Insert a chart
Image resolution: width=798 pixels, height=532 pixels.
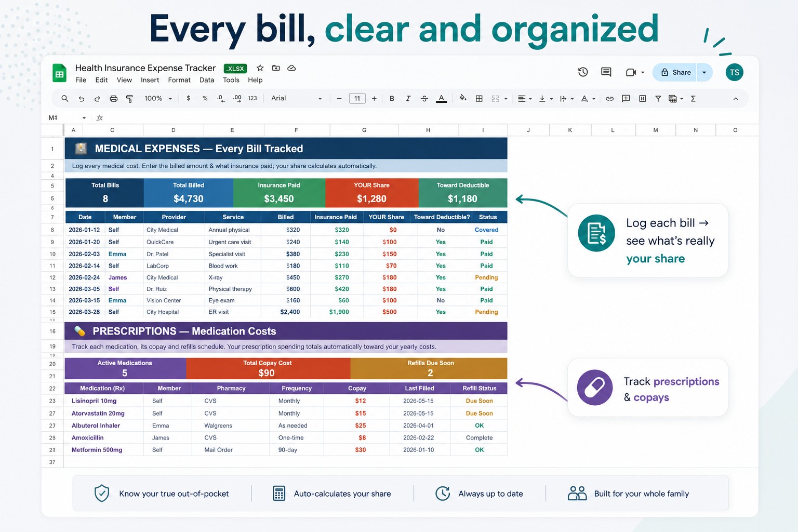click(642, 98)
